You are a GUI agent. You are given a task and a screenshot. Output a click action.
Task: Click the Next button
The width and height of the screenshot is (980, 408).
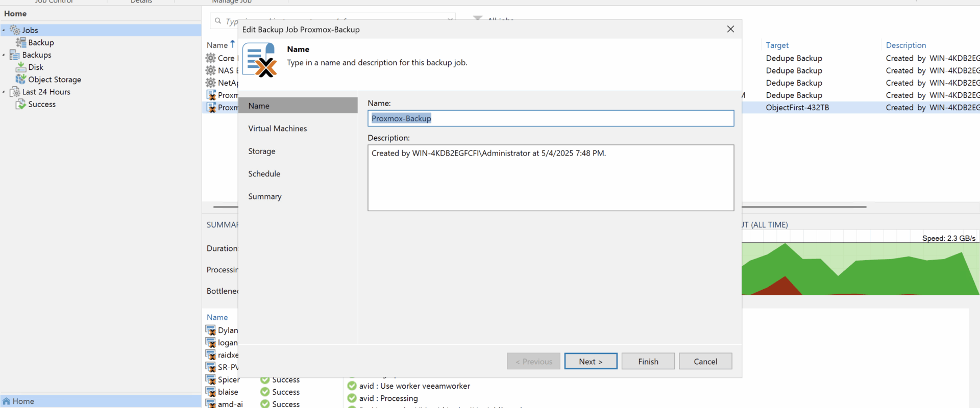(x=591, y=361)
